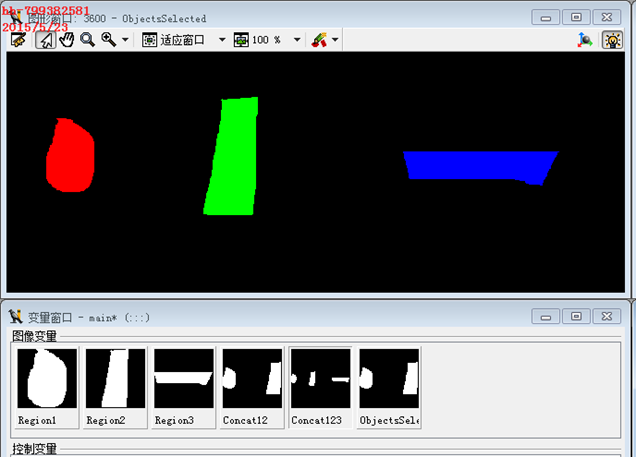636x457 pixels.
Task: Click the 图像变量 section label
Action: 34,336
